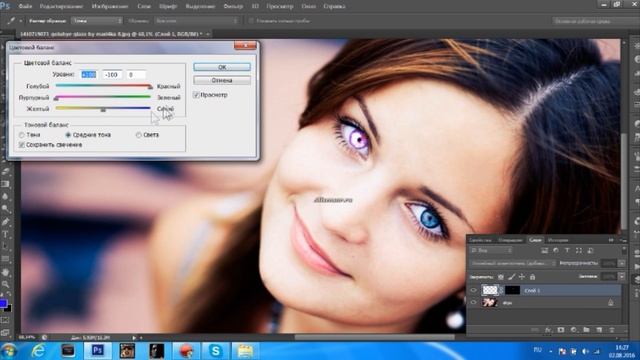Select the Hand tool in toolbox

(5, 272)
